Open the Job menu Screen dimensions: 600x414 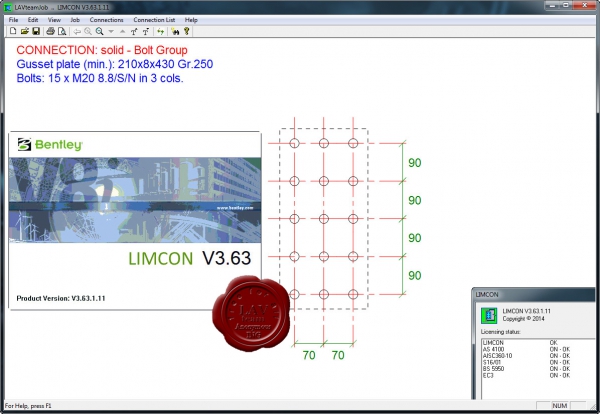coord(75,20)
